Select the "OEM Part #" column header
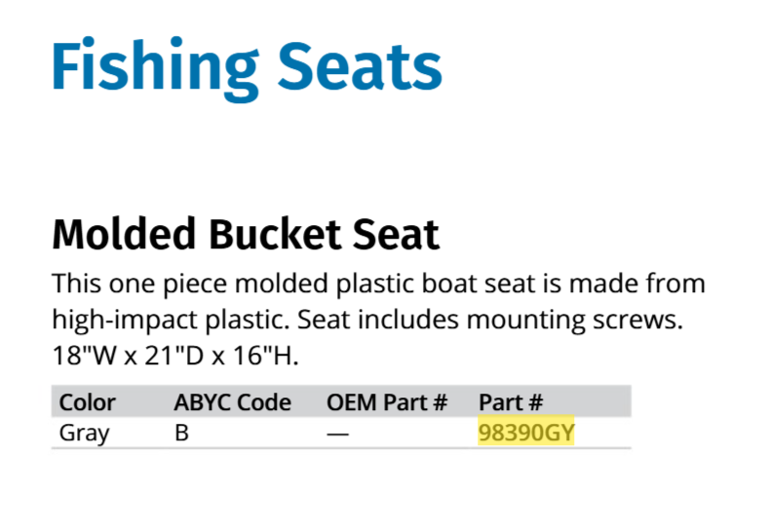This screenshot has width=772, height=532. [x=387, y=401]
